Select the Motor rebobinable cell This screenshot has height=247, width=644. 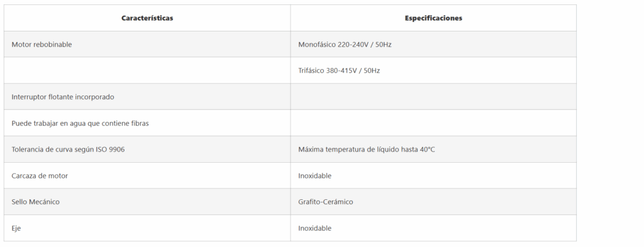[147, 45]
